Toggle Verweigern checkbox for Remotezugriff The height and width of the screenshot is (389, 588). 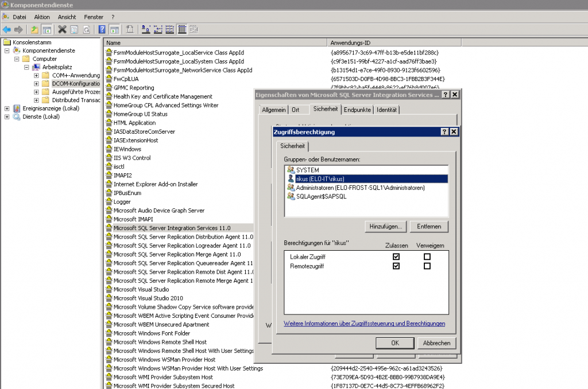427,266
